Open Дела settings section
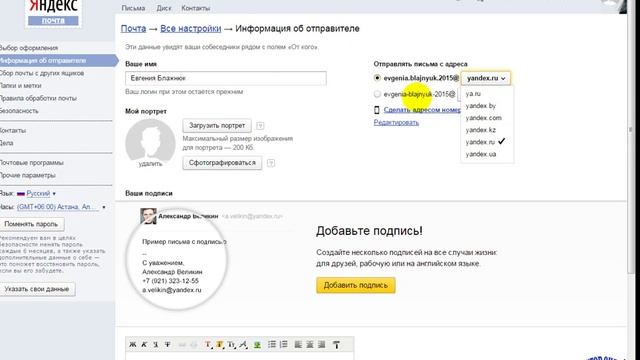The height and width of the screenshot is (360, 640). pyautogui.click(x=7, y=143)
